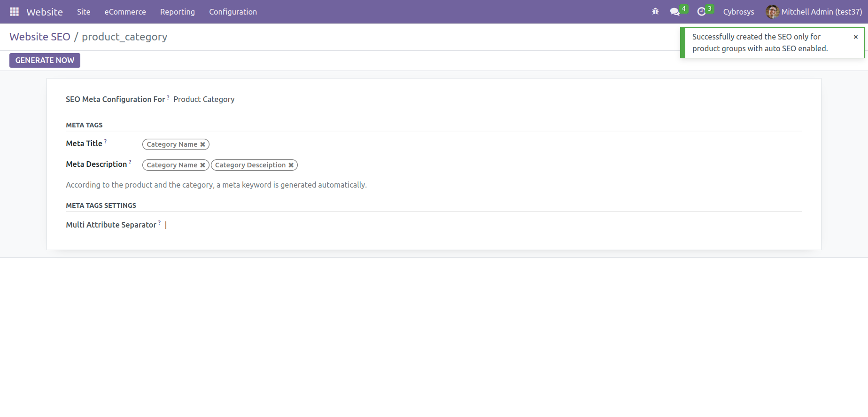Click the Multi Attribute Separator label
The image size is (868, 417).
[111, 225]
